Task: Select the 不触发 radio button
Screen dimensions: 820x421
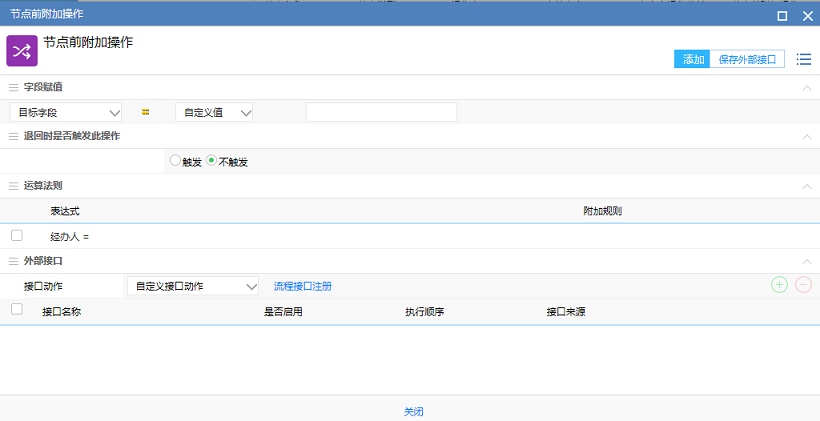Action: click(x=211, y=161)
